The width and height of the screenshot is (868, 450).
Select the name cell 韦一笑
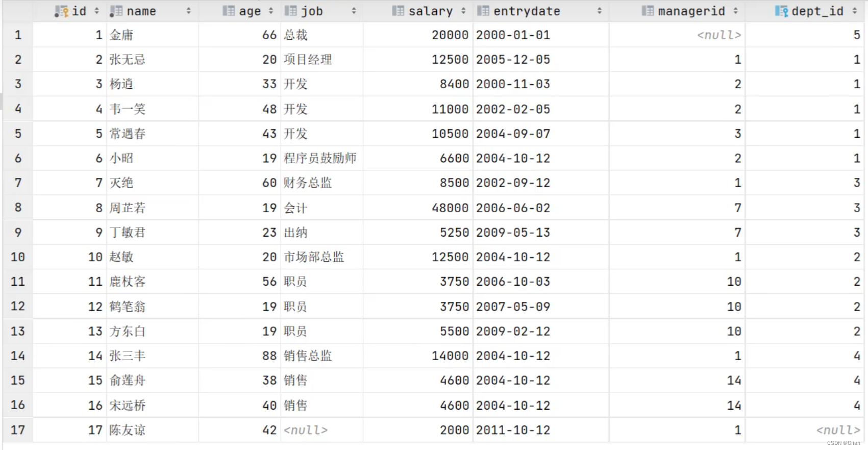pos(152,109)
